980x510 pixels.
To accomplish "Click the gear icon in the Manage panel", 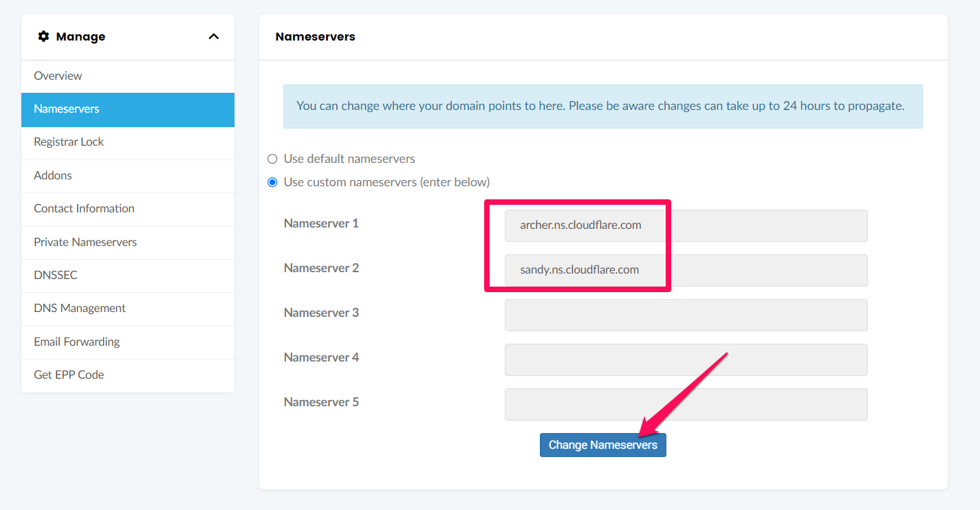I will pyautogui.click(x=44, y=36).
